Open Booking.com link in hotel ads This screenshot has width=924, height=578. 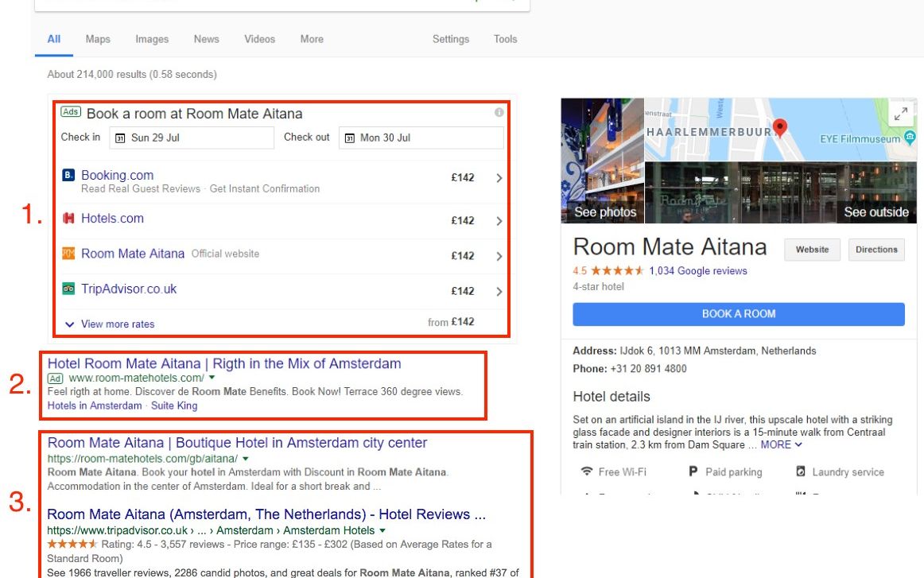pyautogui.click(x=117, y=175)
